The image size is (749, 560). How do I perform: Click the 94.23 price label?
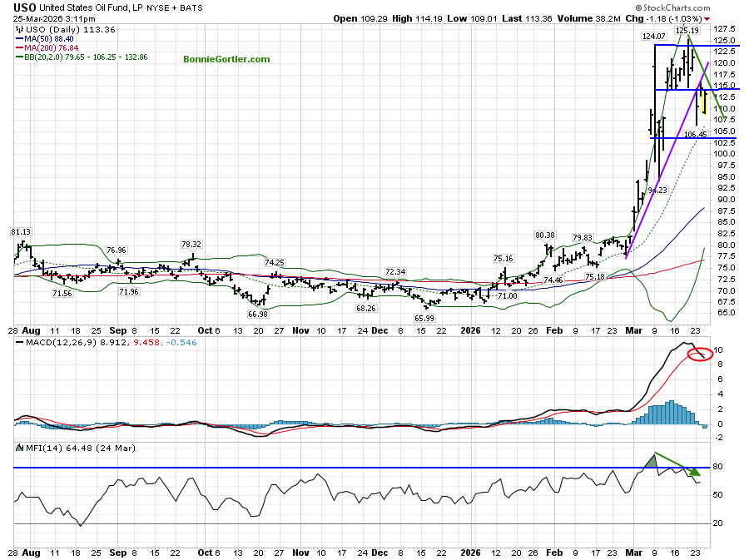657,190
